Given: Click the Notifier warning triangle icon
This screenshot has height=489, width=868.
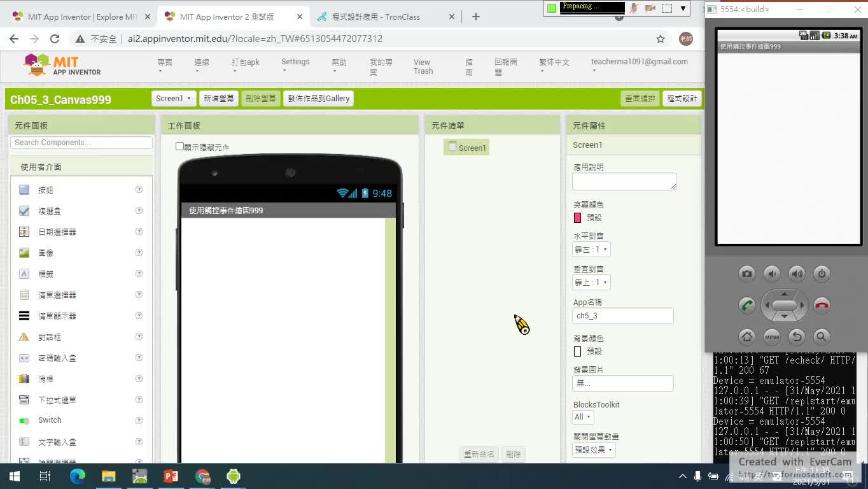Looking at the screenshot, I should (24, 337).
